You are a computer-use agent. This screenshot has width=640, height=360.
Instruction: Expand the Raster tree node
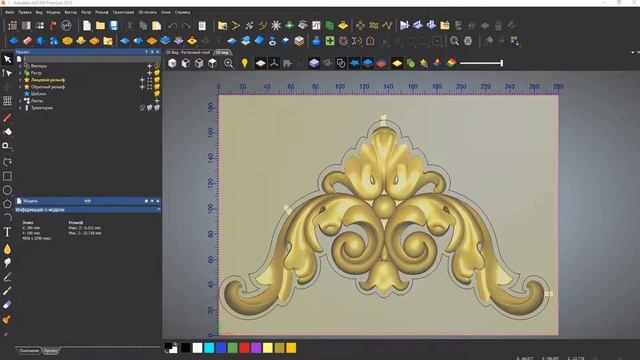pos(20,73)
